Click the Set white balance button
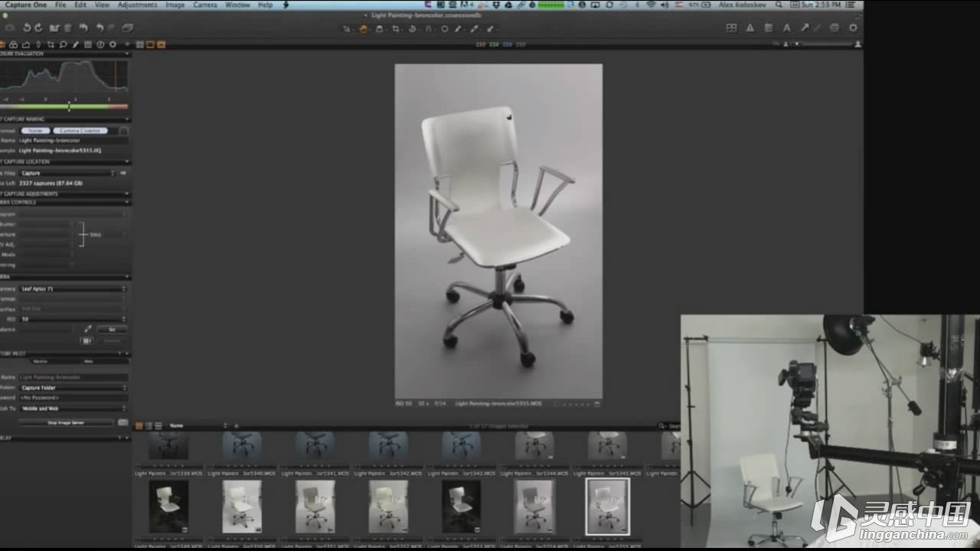 [112, 329]
